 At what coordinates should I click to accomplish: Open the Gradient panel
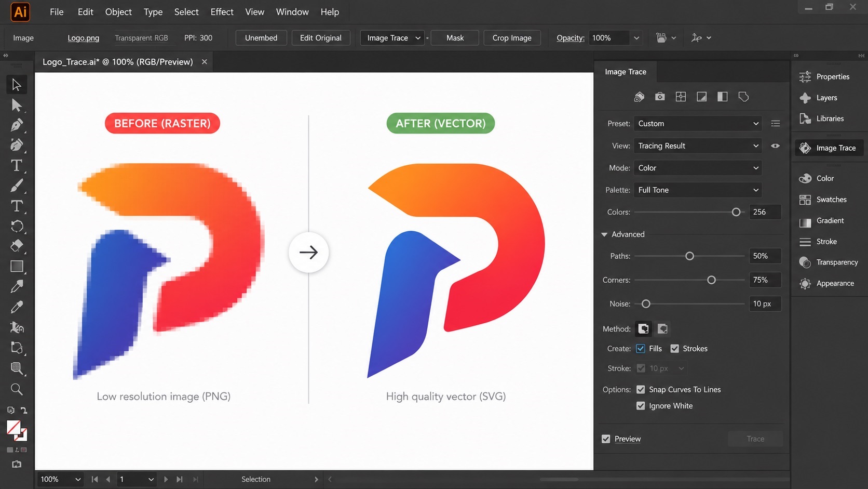coord(821,220)
